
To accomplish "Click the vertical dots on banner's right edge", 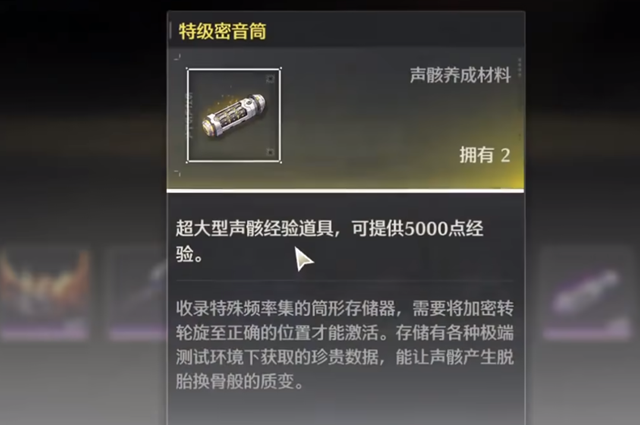I will coord(519,67).
